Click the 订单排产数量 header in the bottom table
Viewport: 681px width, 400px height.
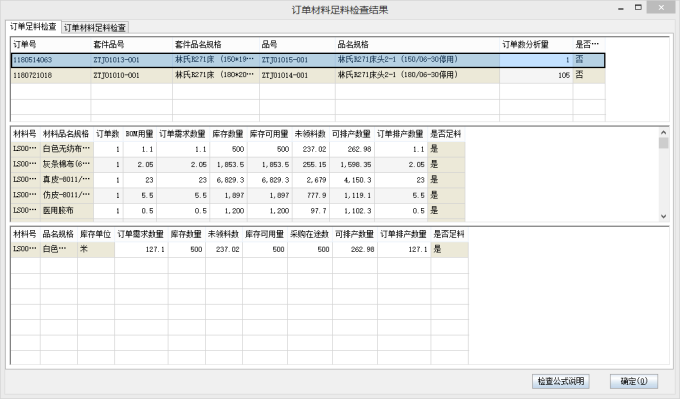click(403, 235)
